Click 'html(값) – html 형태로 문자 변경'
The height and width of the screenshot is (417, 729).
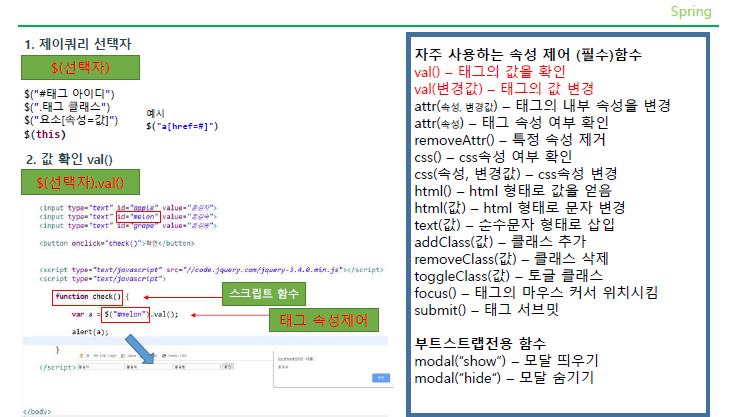[x=519, y=208]
